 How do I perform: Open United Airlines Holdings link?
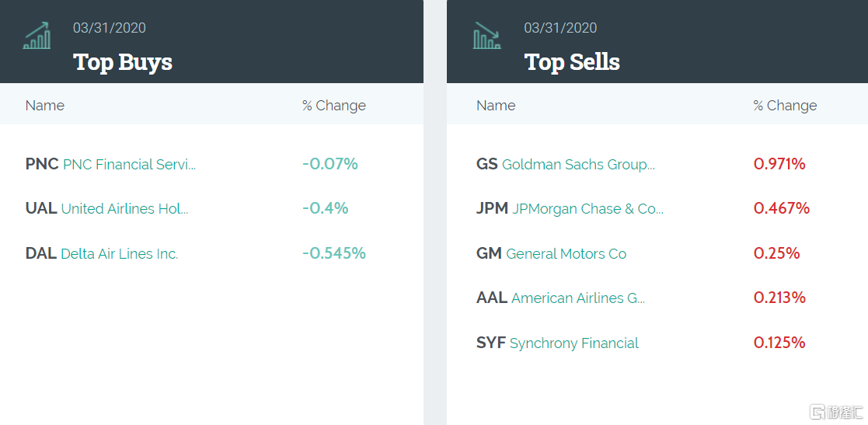[124, 209]
